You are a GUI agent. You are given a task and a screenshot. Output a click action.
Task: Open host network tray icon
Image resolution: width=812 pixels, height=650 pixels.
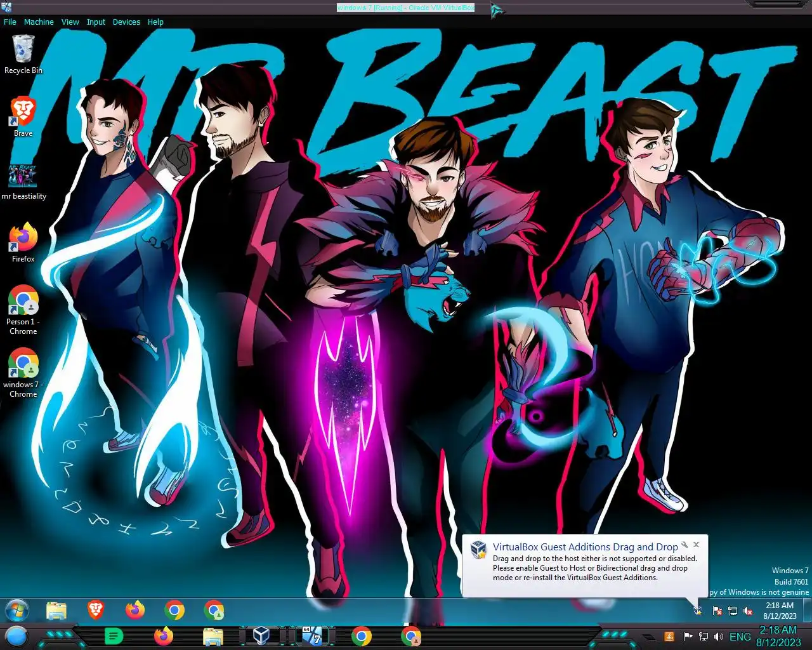[703, 637]
